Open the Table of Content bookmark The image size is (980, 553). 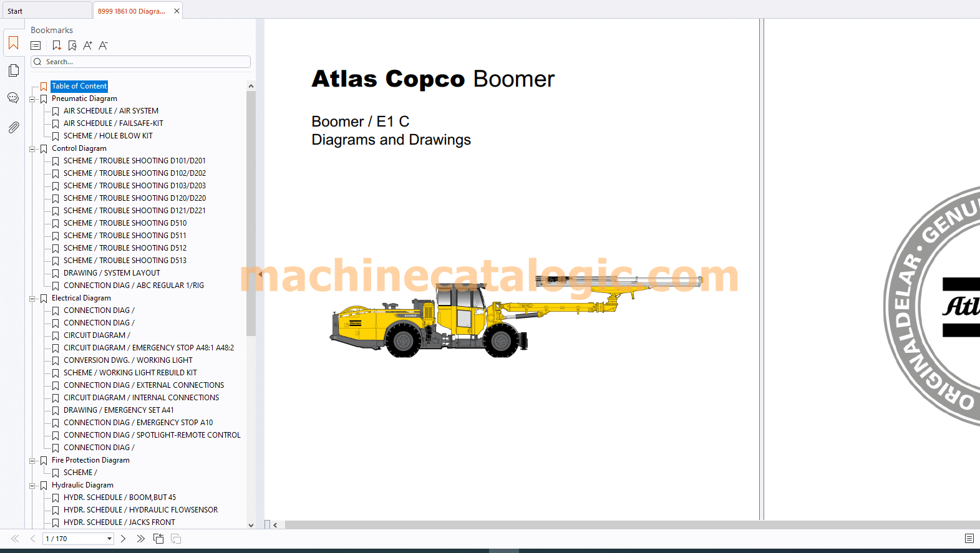tap(79, 86)
